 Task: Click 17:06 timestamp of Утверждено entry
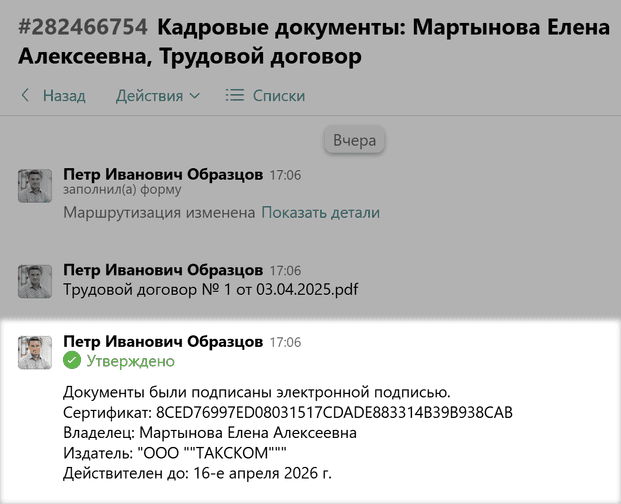pyautogui.click(x=285, y=342)
